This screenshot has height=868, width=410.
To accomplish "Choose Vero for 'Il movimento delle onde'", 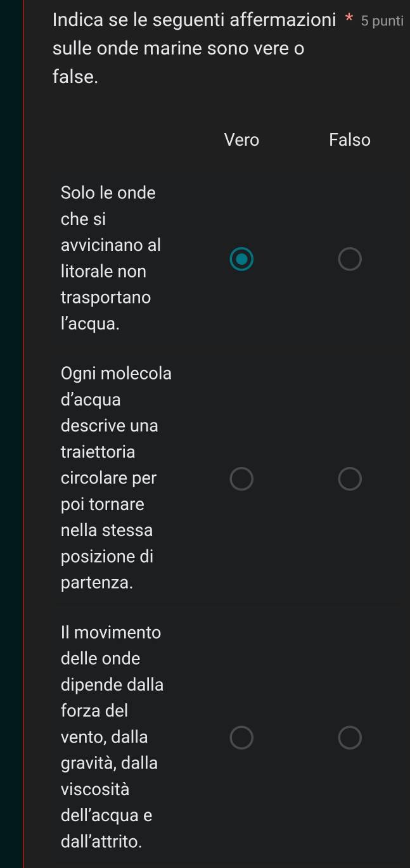I will point(241,737).
